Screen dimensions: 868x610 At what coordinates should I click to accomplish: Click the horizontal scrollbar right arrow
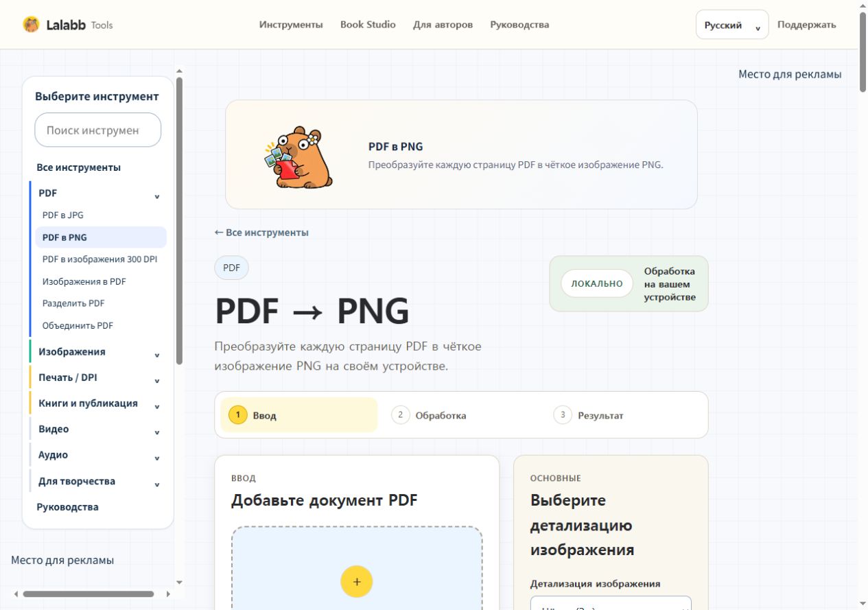(x=167, y=594)
